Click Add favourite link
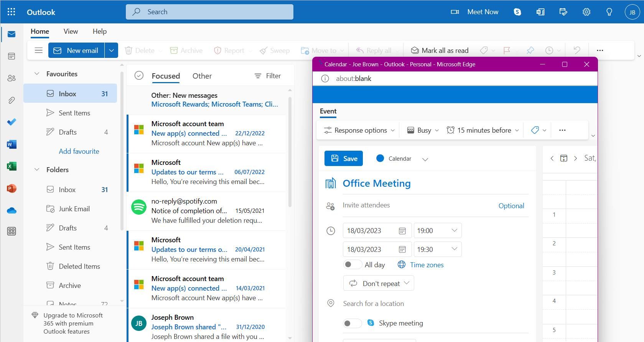The height and width of the screenshot is (342, 644). [x=79, y=151]
